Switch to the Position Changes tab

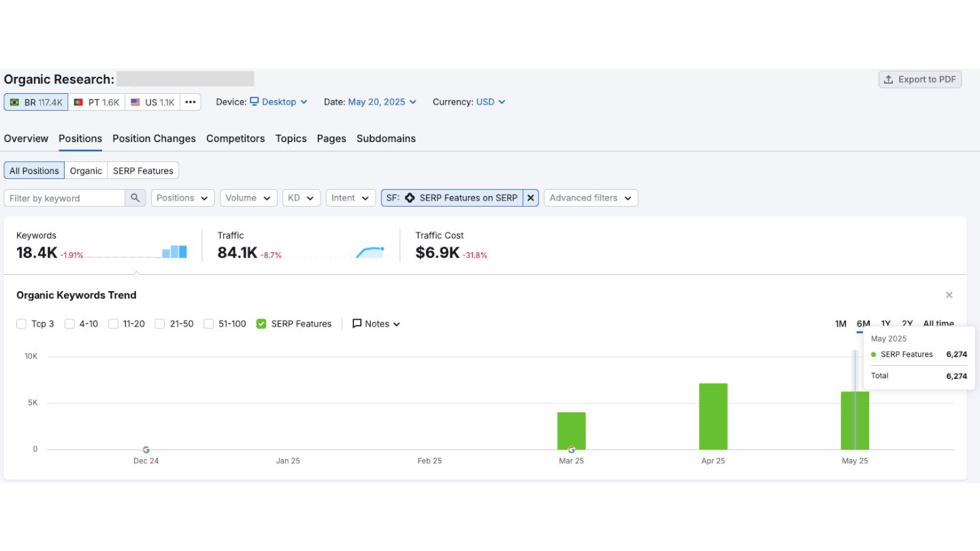tap(154, 139)
